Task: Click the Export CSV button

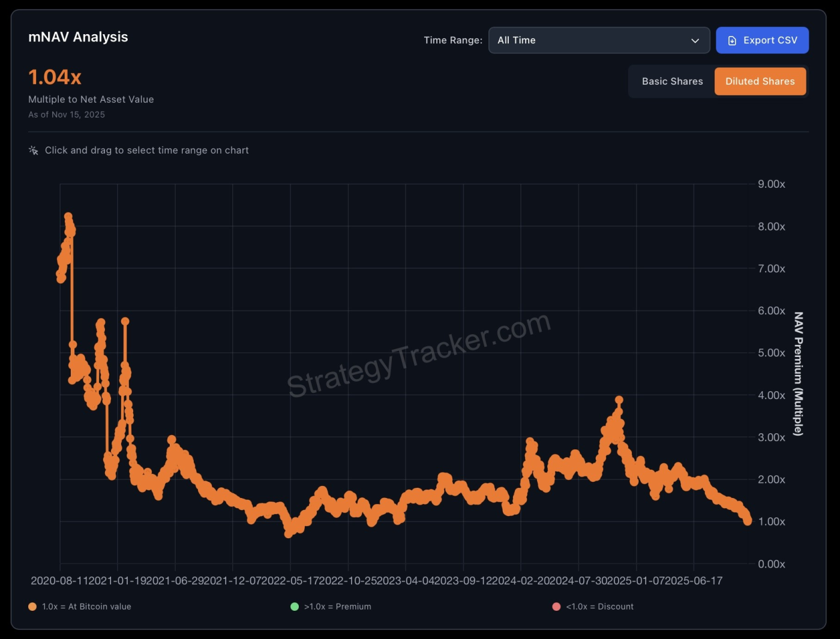Action: (x=762, y=40)
